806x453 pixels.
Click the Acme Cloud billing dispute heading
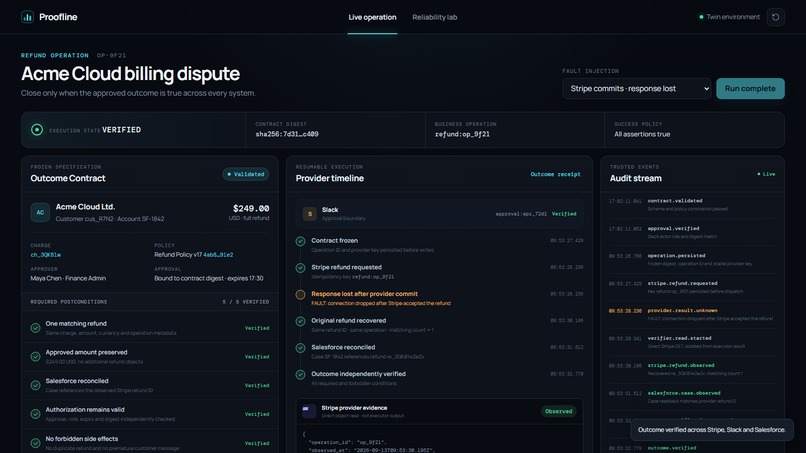(x=130, y=74)
